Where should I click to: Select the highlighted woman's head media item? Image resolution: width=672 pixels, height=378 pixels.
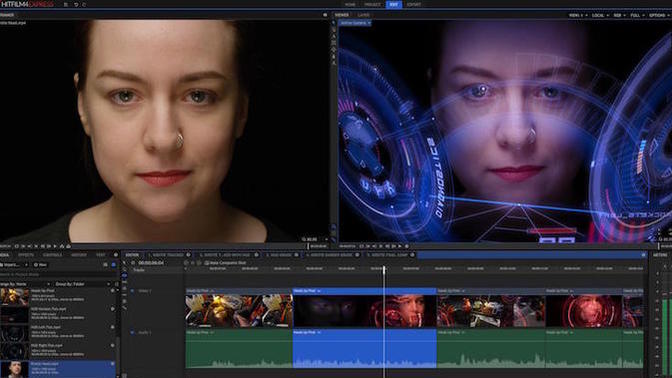57,369
